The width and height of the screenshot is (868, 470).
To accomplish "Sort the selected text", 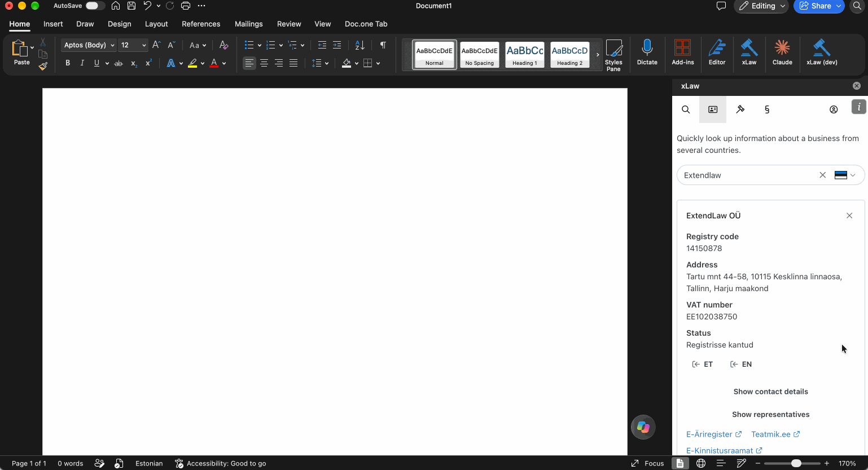I will click(x=360, y=45).
